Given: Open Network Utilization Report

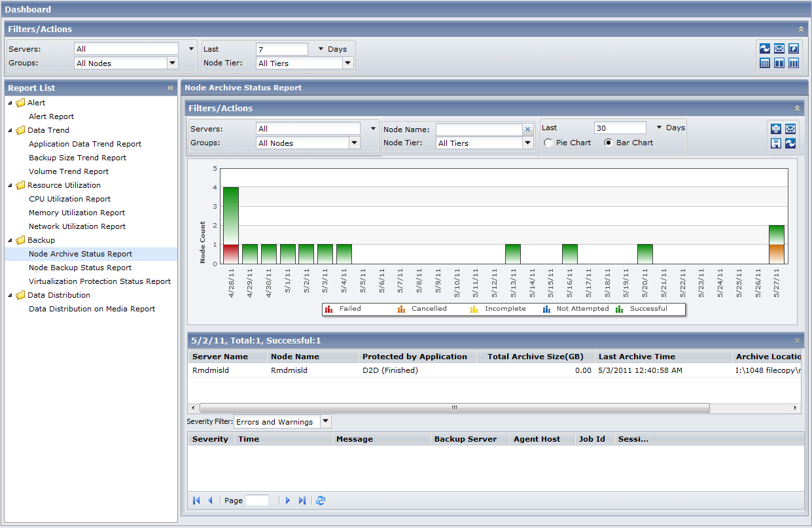Looking at the screenshot, I should coord(77,226).
